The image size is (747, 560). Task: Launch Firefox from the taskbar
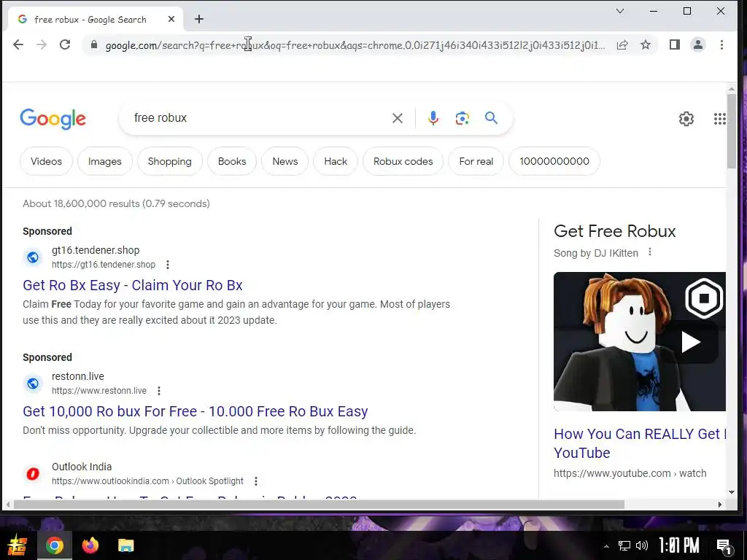click(90, 545)
